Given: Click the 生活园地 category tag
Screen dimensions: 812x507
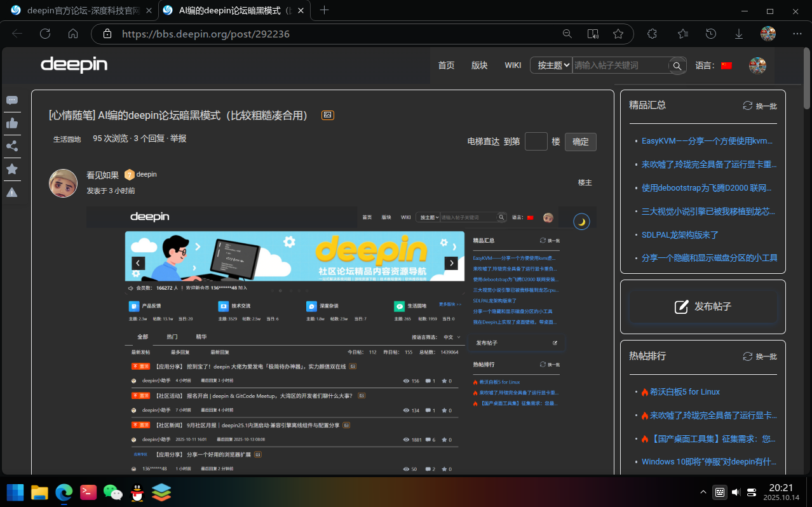Looking at the screenshot, I should 67,139.
